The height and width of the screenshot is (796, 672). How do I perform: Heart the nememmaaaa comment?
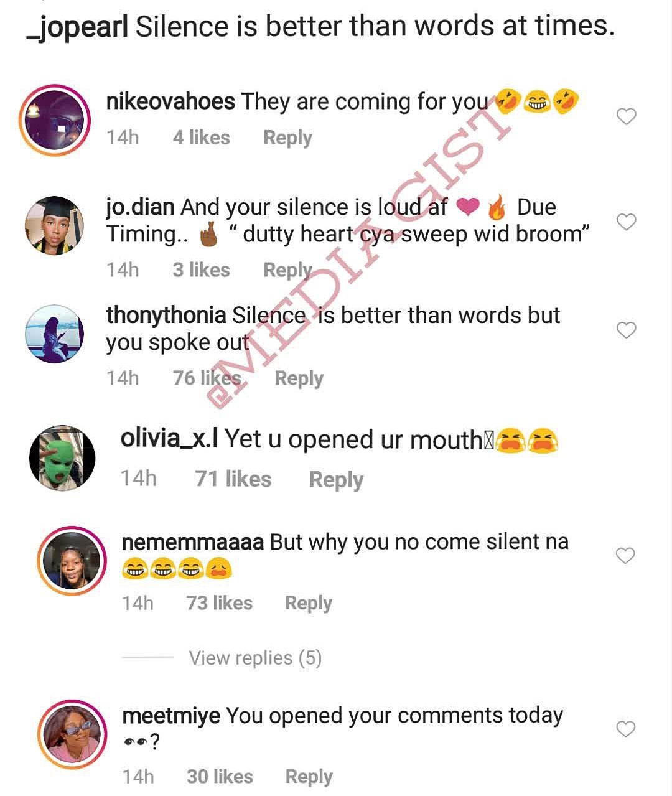pyautogui.click(x=625, y=555)
